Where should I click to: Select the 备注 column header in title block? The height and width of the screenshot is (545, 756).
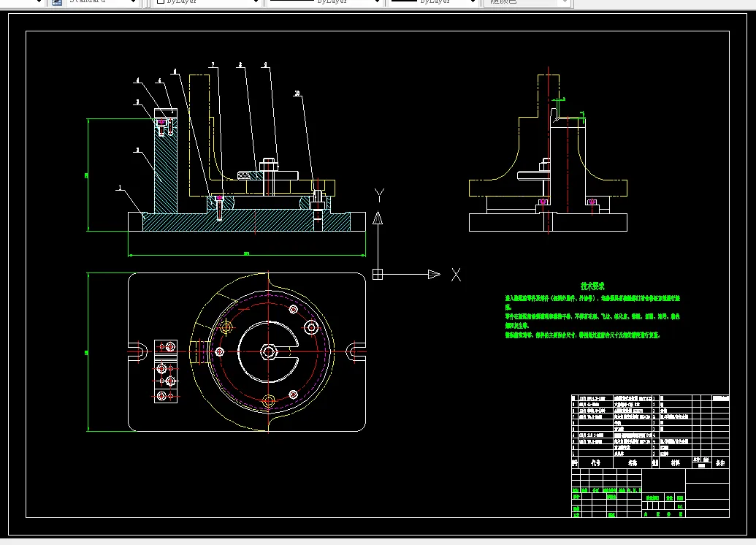pos(720,462)
